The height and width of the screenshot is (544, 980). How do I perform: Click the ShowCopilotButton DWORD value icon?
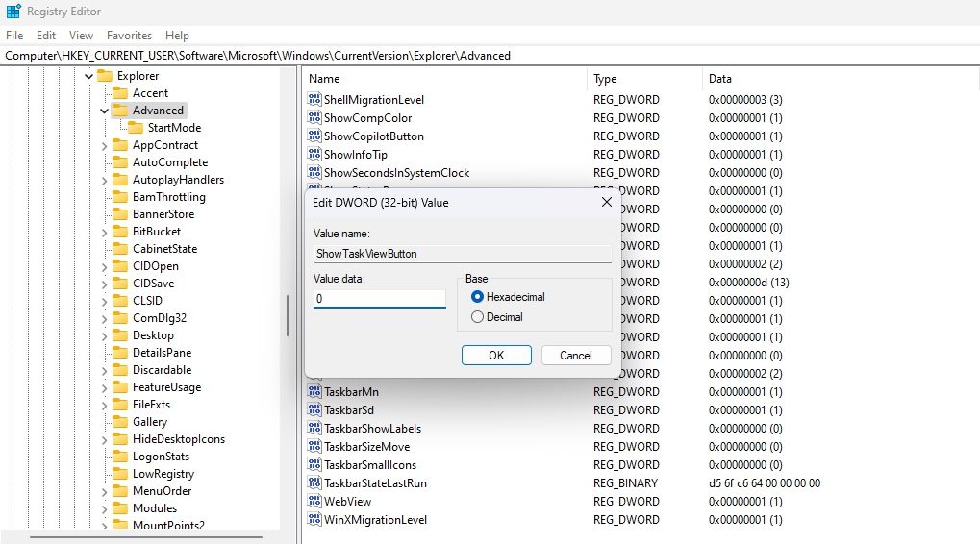tap(314, 136)
